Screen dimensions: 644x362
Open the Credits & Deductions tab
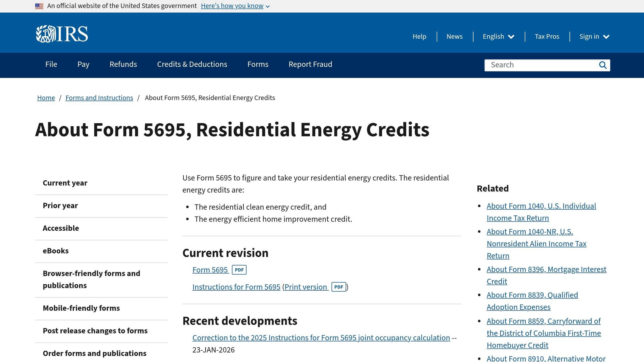point(192,64)
